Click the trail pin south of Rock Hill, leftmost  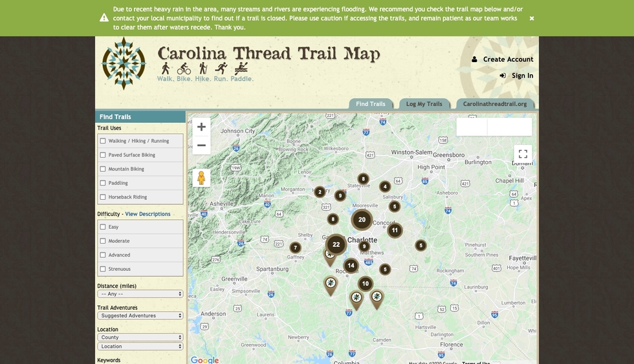[331, 286]
